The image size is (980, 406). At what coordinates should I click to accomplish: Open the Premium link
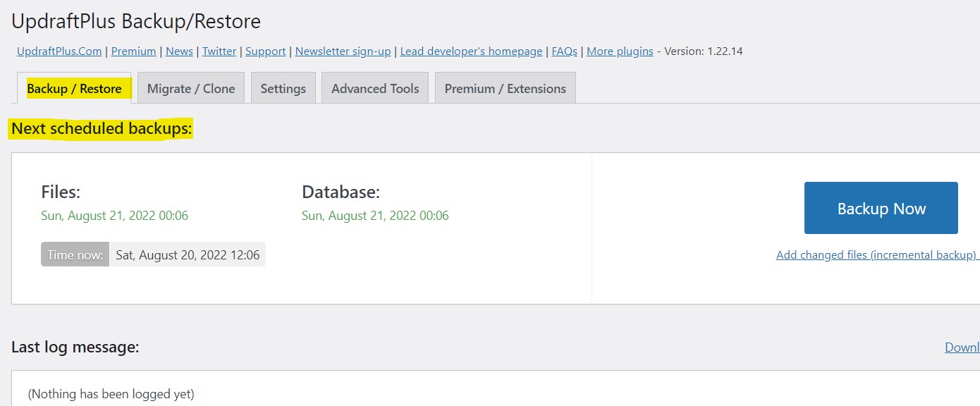133,51
